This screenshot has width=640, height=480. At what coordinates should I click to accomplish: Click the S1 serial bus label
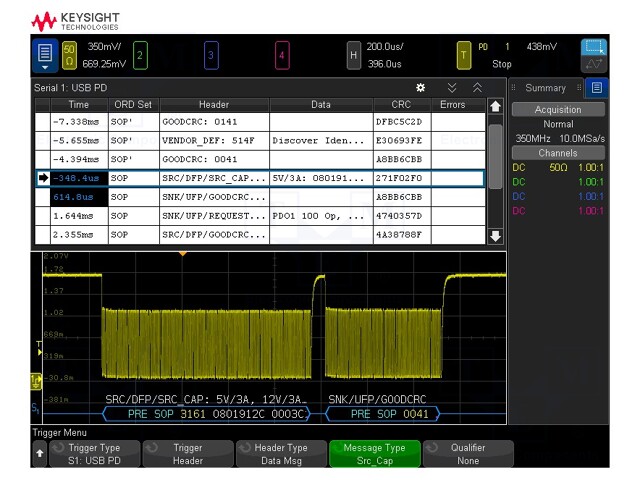[36, 408]
